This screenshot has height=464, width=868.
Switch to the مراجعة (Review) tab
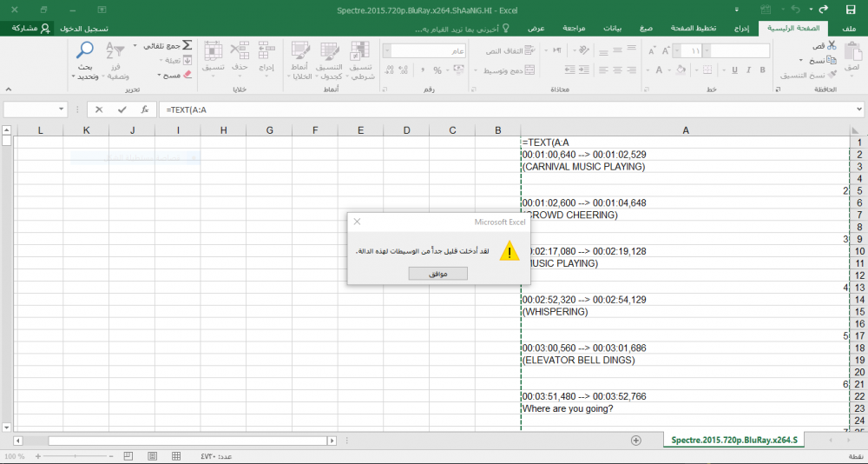575,29
